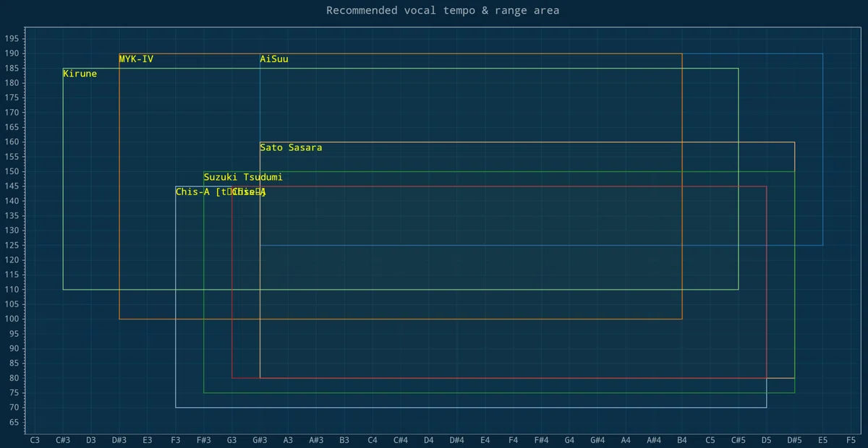Select the 'MYK-IV' range label
This screenshot has height=448, width=868.
[x=136, y=59]
